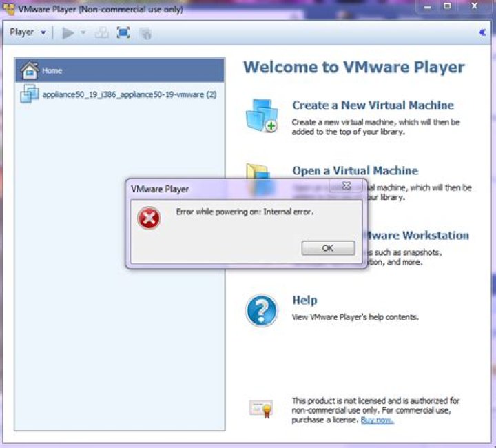Click the Buy now link
Image resolution: width=496 pixels, height=448 pixels.
(x=377, y=420)
